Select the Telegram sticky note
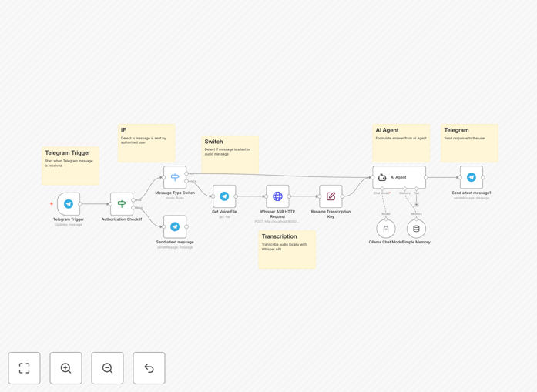 [x=469, y=143]
